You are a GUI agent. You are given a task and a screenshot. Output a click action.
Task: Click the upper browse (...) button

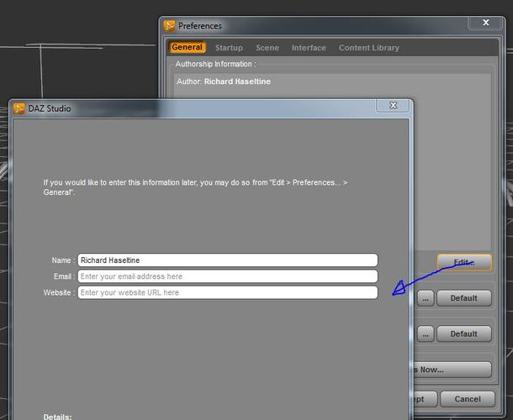tap(425, 298)
